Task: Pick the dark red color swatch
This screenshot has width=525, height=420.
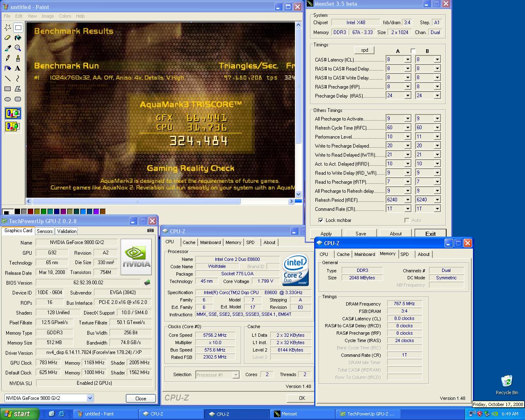Action: 30,212
